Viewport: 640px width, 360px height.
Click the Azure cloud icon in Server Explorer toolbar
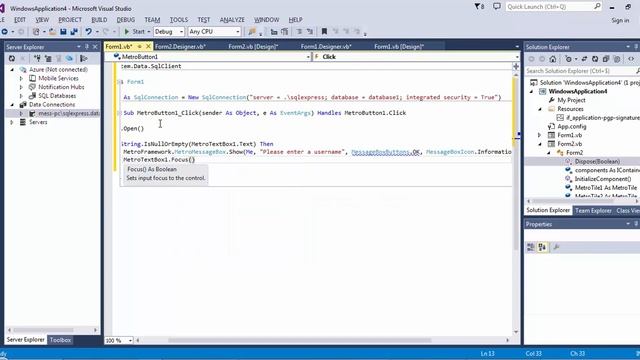[x=69, y=58]
